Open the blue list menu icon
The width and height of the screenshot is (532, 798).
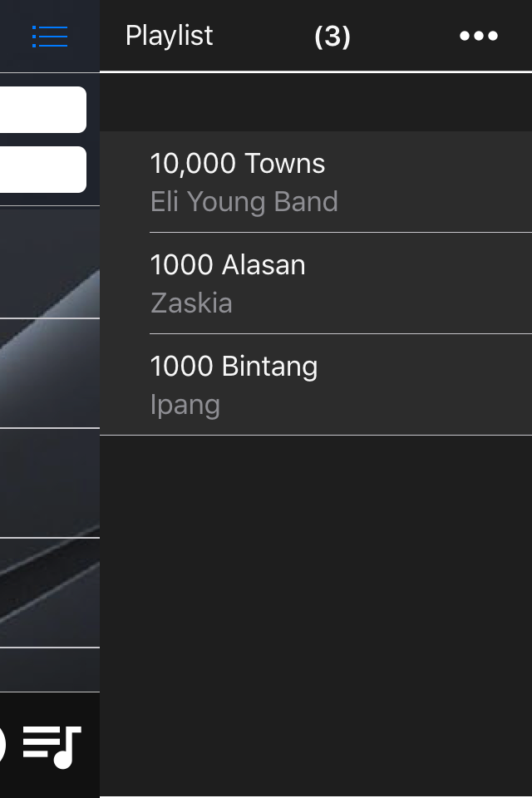50,36
